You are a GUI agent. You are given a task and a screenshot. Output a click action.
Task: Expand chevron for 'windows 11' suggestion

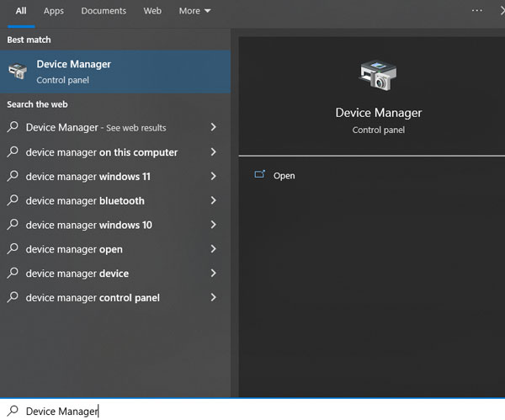[213, 176]
